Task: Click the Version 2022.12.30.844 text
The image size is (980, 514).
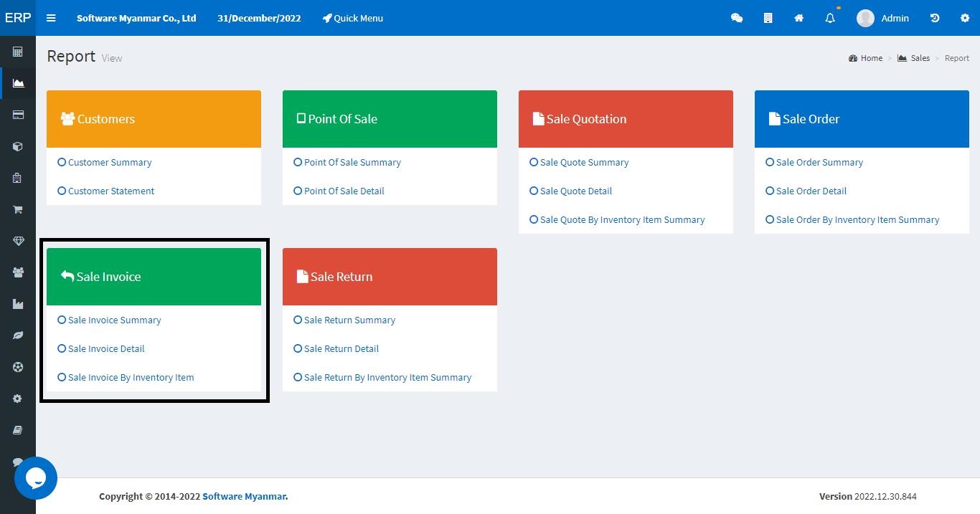Action: click(868, 496)
